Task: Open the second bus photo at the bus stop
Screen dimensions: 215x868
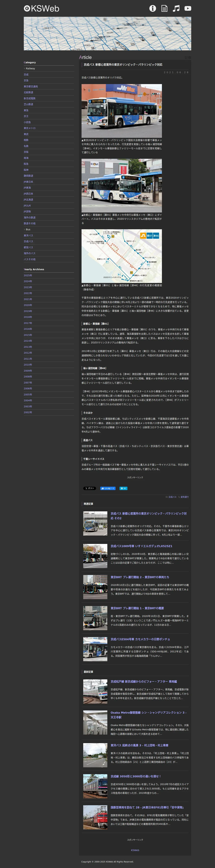Action: pyautogui.click(x=122, y=185)
